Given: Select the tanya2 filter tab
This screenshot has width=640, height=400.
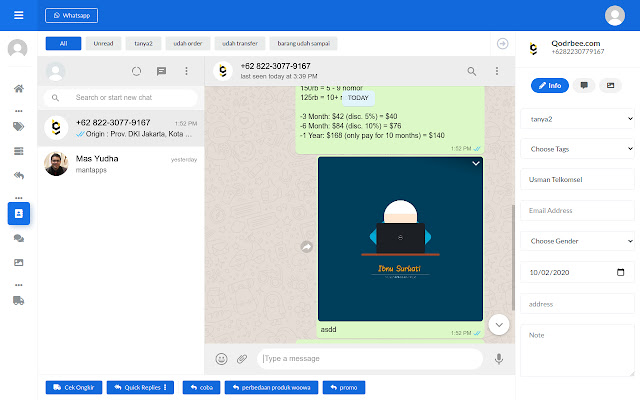Looking at the screenshot, I should [x=143, y=43].
